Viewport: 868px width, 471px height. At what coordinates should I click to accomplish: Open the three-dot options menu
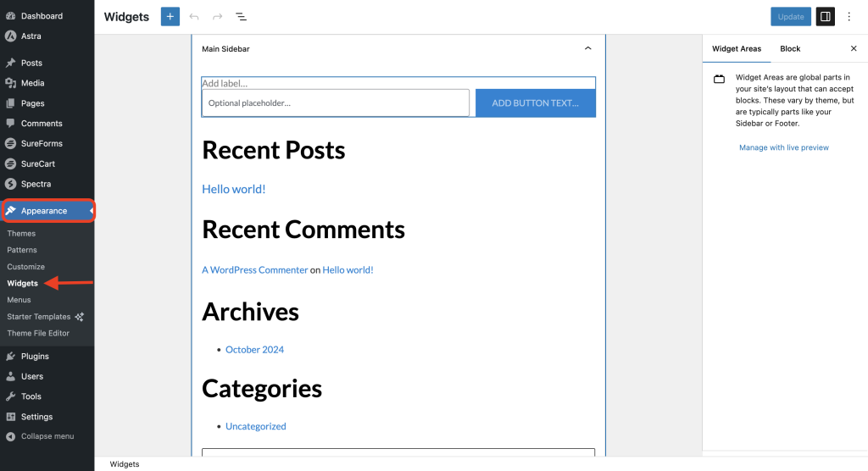(x=849, y=17)
